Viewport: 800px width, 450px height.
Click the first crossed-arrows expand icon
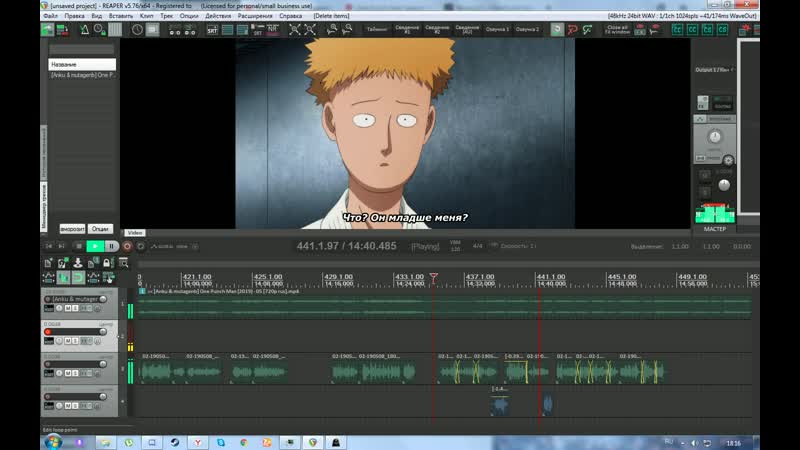(x=294, y=30)
